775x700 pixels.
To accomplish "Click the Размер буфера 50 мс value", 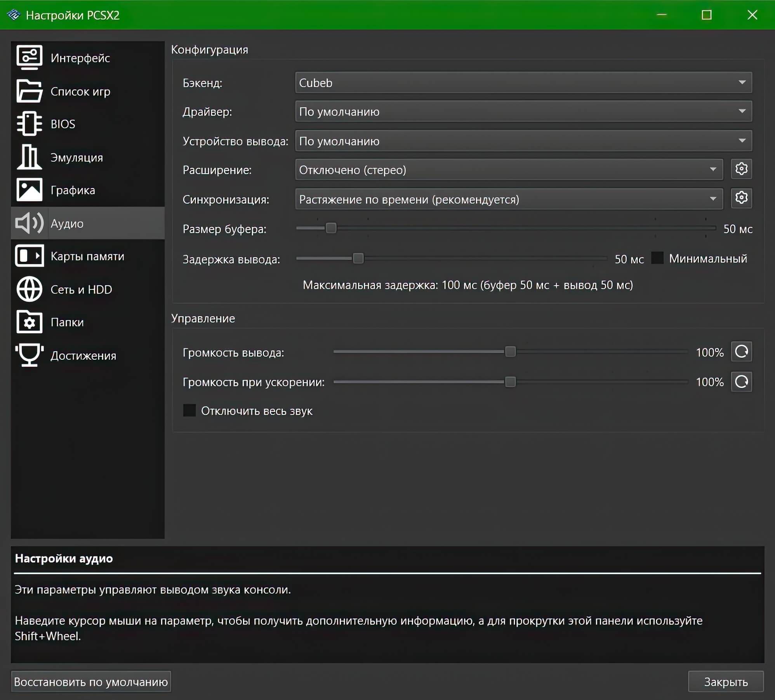I will 738,229.
